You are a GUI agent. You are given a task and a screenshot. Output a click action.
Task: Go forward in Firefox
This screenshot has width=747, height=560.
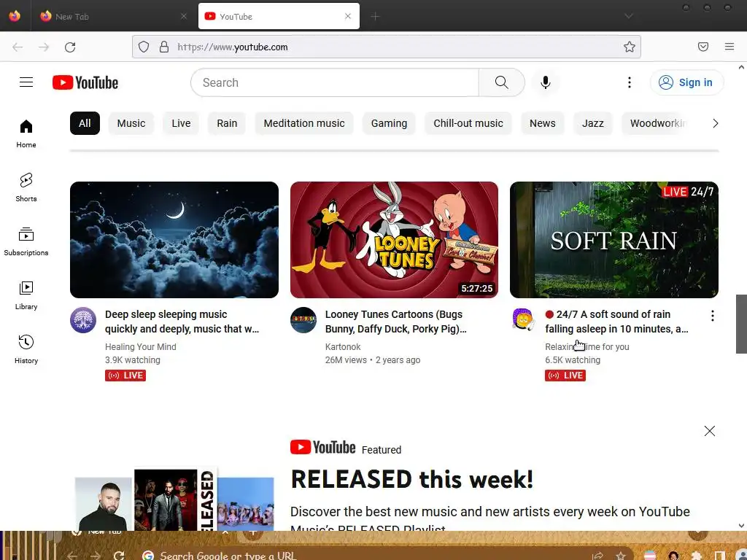(x=44, y=47)
